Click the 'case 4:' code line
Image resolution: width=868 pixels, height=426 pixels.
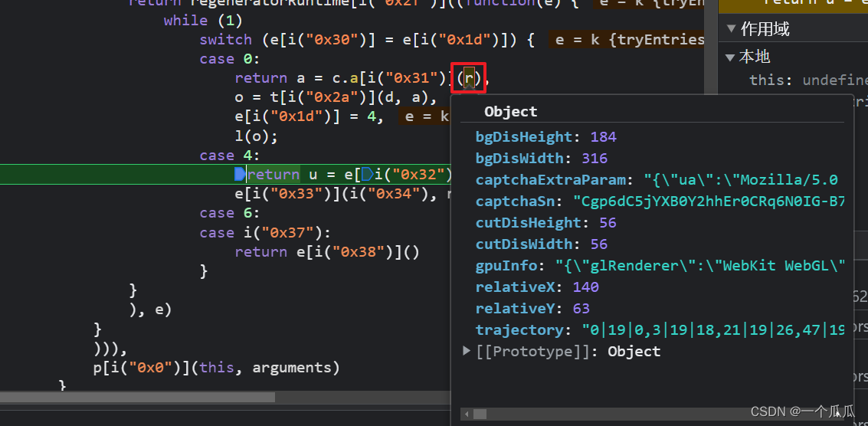click(230, 156)
